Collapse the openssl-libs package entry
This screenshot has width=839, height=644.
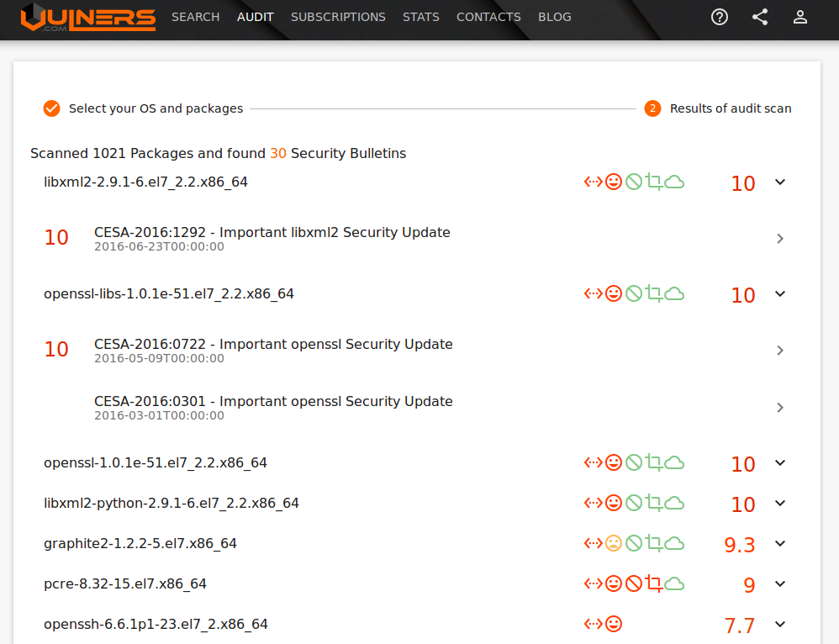click(x=780, y=294)
